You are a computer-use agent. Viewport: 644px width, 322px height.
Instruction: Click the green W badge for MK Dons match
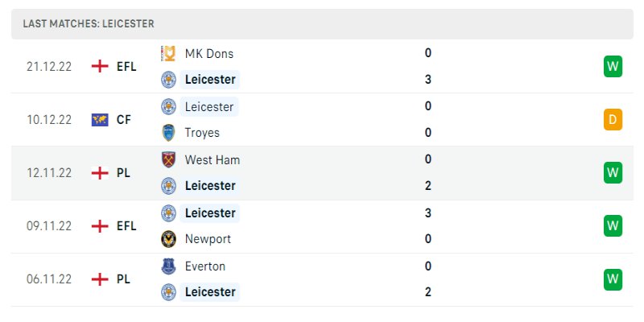pyautogui.click(x=613, y=67)
